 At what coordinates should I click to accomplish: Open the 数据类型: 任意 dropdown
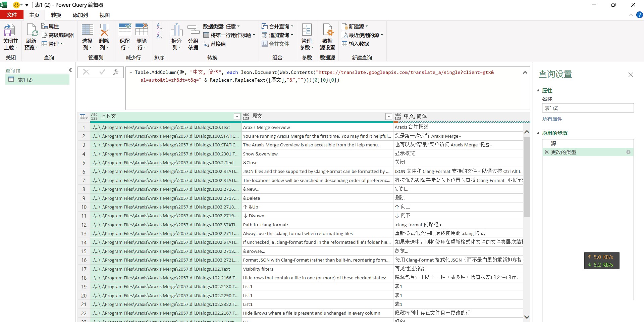[x=221, y=26]
